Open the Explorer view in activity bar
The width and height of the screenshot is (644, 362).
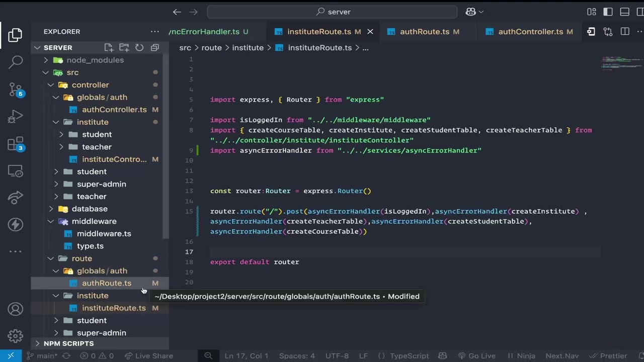[x=15, y=35]
